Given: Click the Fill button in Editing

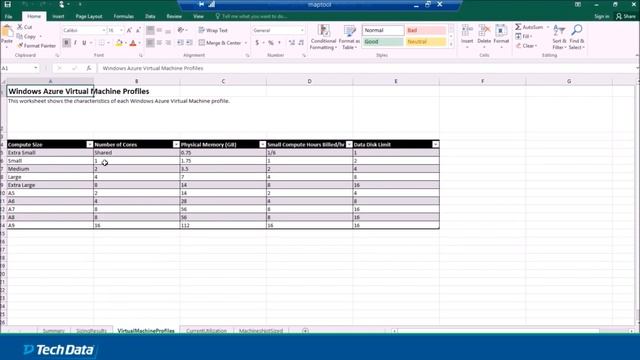Looking at the screenshot, I should pos(523,36).
